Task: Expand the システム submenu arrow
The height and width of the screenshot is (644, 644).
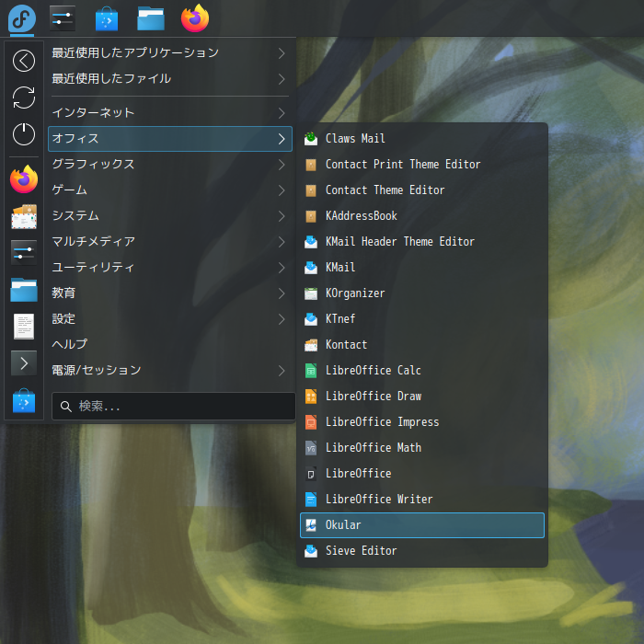Action: (282, 216)
